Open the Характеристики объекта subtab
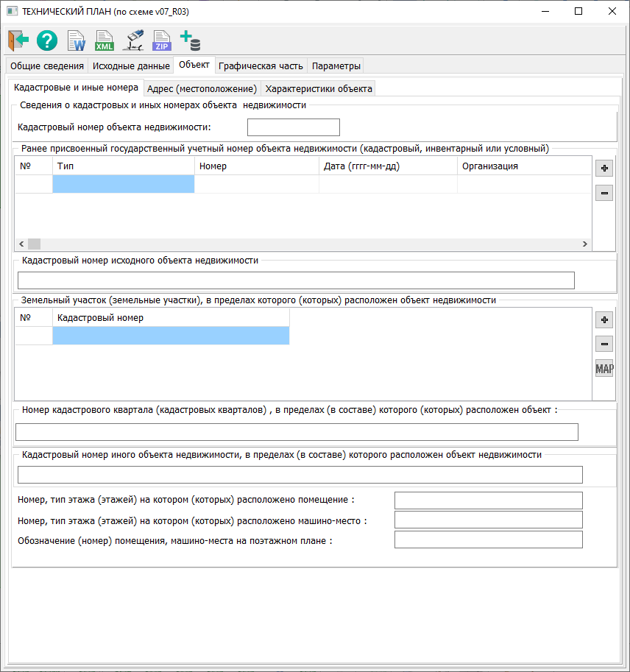 click(x=319, y=89)
